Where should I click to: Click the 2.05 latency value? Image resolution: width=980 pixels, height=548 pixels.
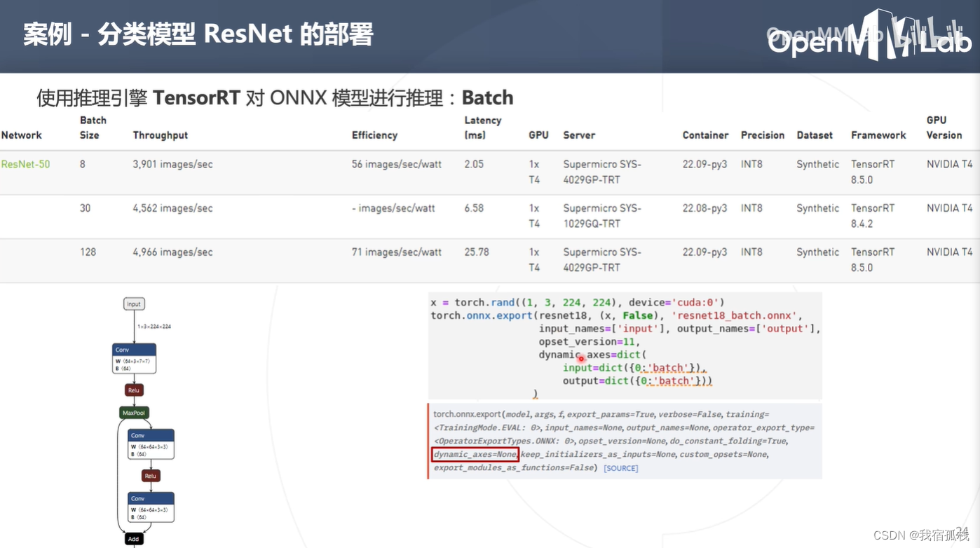(x=474, y=165)
